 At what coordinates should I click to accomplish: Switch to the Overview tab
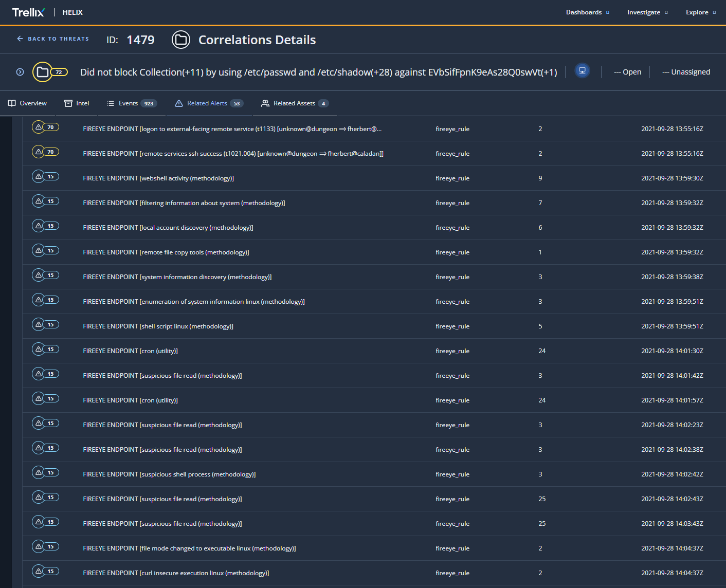click(28, 103)
